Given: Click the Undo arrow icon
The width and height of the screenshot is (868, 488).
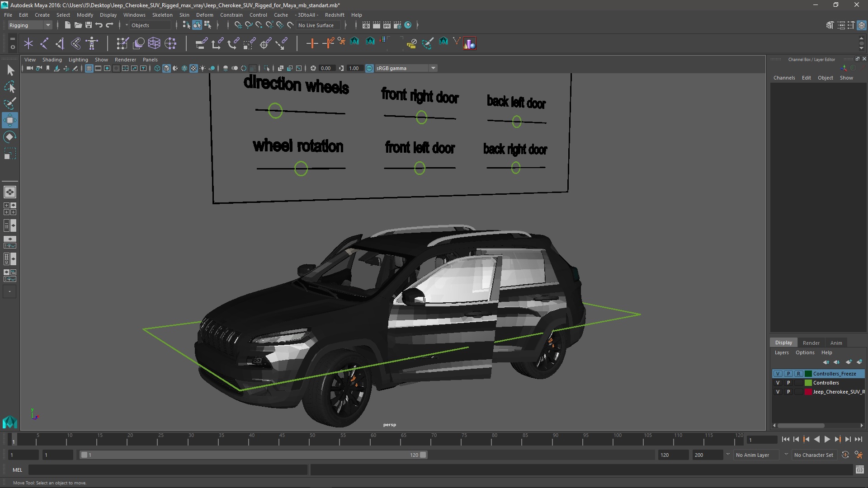Looking at the screenshot, I should click(x=99, y=25).
